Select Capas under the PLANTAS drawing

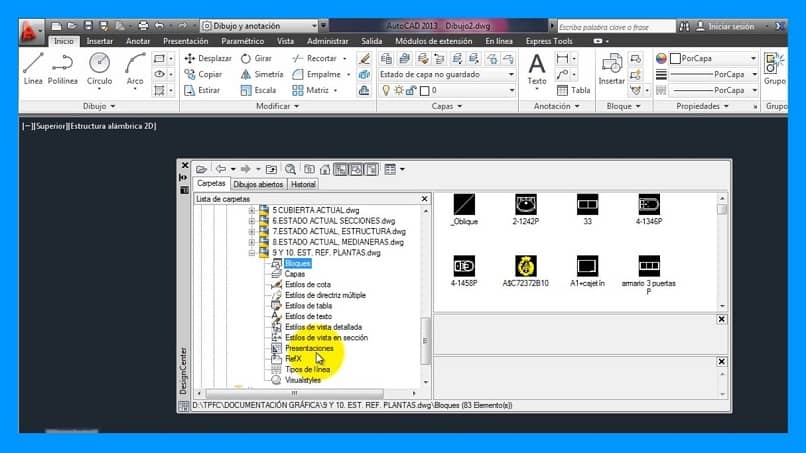295,274
